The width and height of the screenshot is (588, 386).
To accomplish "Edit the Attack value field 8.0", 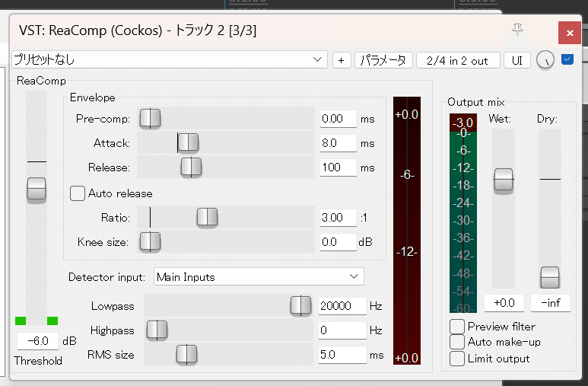I will click(338, 143).
